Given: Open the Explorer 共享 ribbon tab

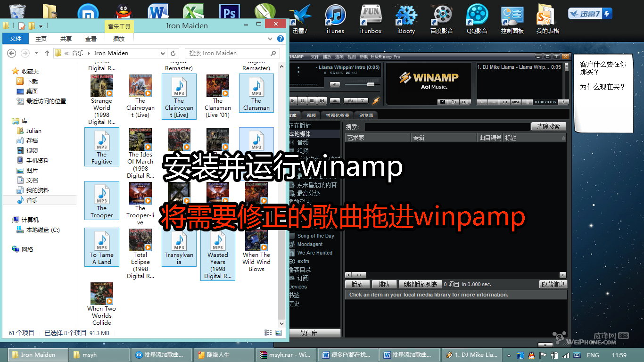Looking at the screenshot, I should pos(66,39).
